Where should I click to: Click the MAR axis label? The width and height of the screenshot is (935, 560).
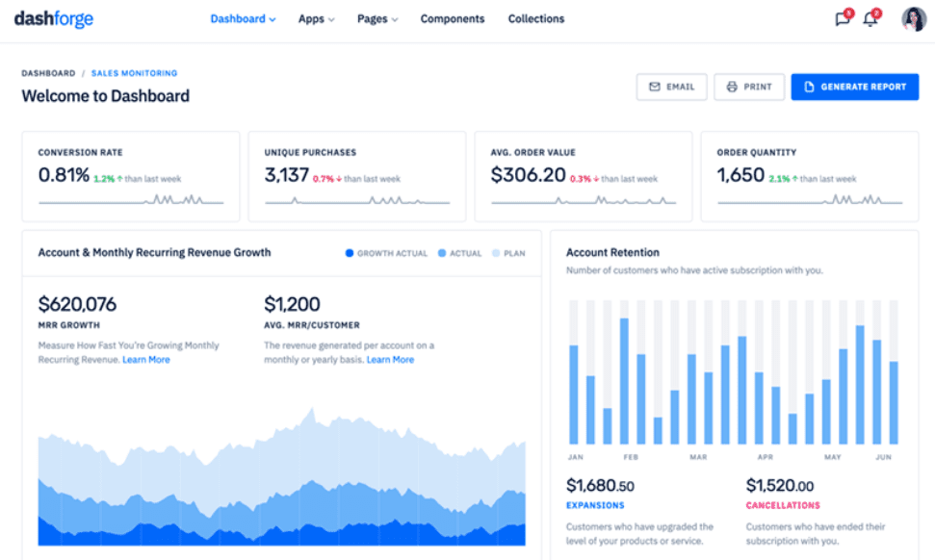click(x=698, y=458)
